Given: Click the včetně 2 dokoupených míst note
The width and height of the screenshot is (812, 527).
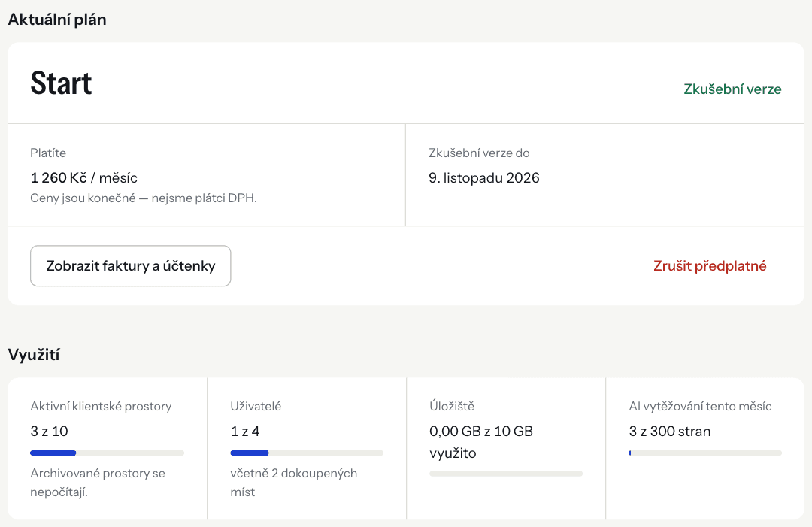Looking at the screenshot, I should pyautogui.click(x=294, y=483).
